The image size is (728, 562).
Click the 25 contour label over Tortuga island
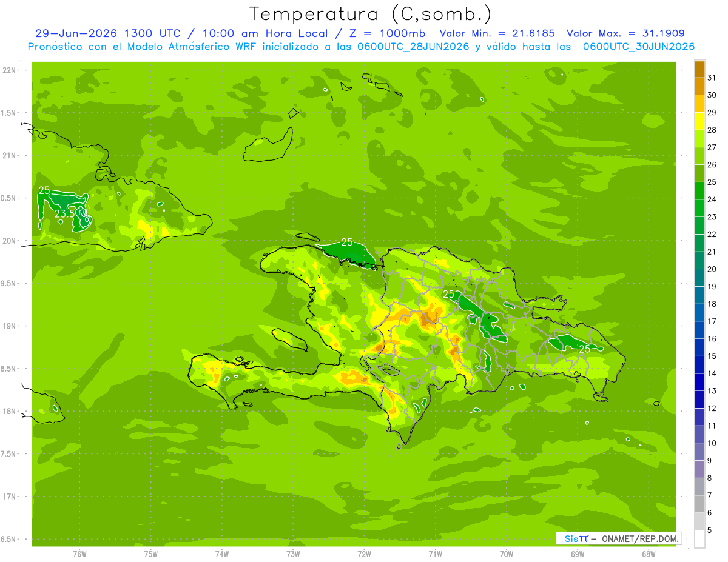(347, 242)
